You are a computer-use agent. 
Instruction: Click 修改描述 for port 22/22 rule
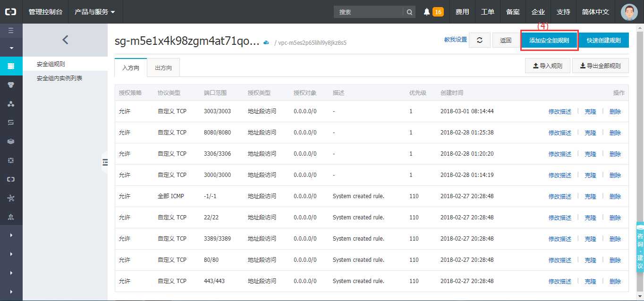560,218
